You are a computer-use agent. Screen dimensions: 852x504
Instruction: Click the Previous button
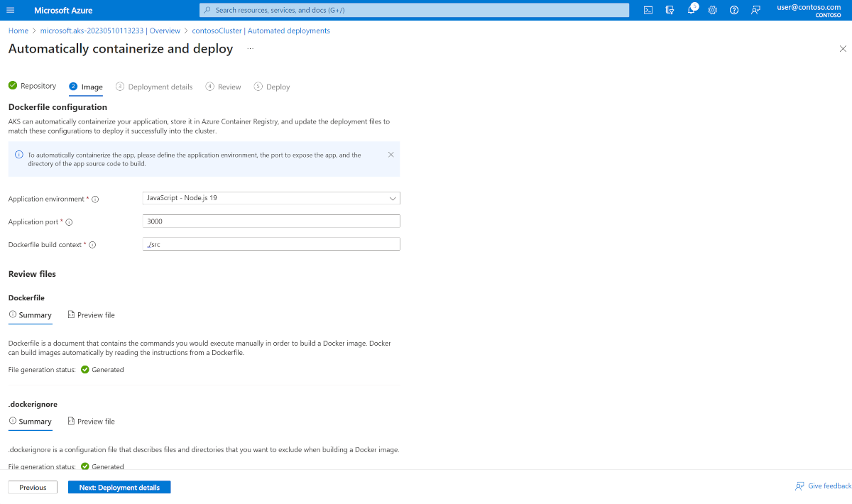[33, 488]
